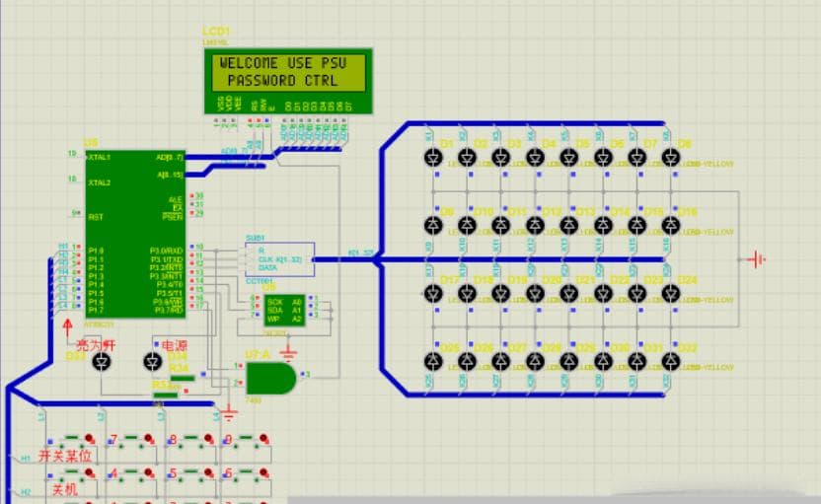Viewport: 821px width, 504px height.
Task: Select LED D25
Action: click(x=433, y=361)
